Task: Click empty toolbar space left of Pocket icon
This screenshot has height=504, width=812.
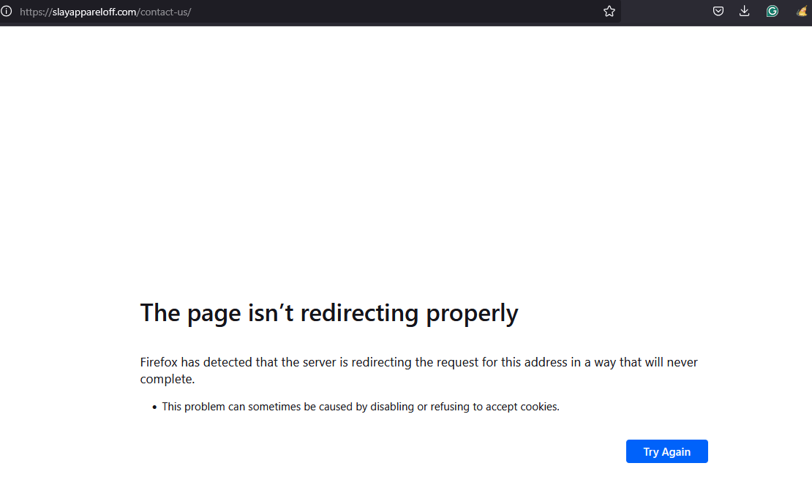Action: 666,11
